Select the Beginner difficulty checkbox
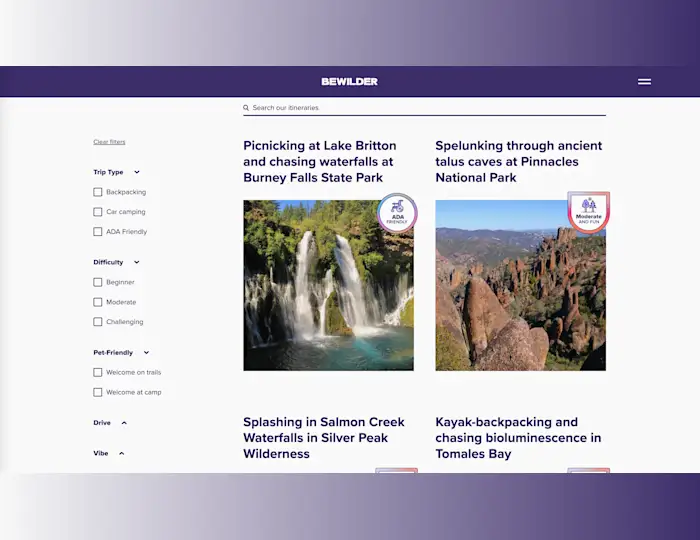 click(x=98, y=282)
